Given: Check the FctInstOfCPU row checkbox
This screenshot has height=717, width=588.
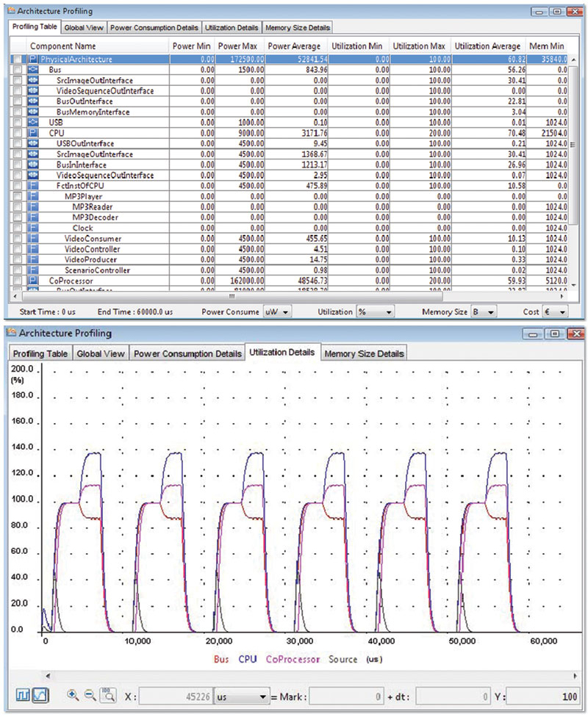Looking at the screenshot, I should coord(17,186).
